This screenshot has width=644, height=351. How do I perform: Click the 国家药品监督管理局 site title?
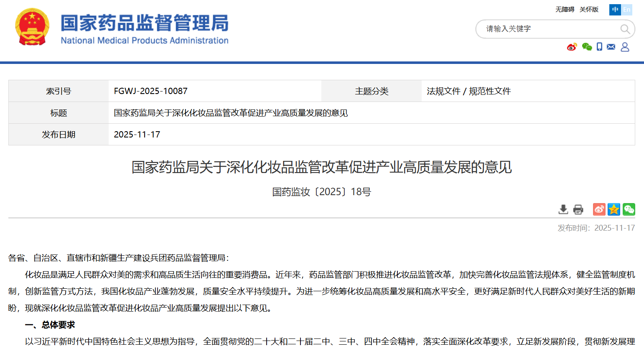click(145, 23)
